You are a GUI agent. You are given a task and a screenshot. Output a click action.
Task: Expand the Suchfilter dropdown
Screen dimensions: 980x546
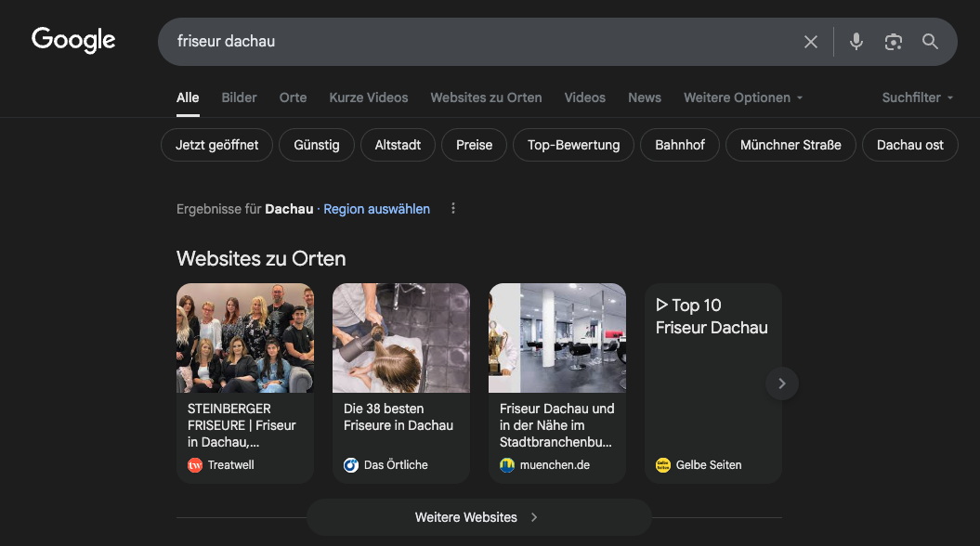[x=918, y=97]
